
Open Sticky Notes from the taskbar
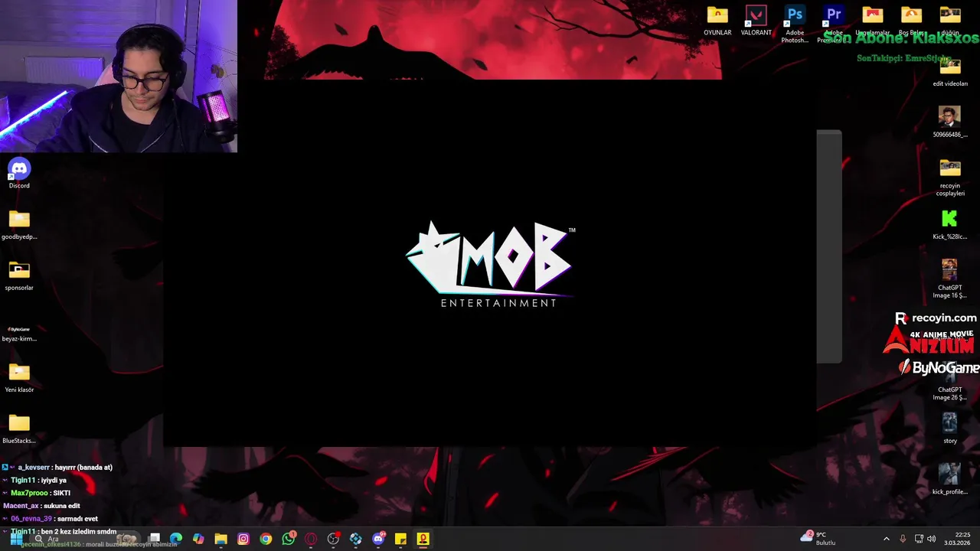tap(400, 539)
